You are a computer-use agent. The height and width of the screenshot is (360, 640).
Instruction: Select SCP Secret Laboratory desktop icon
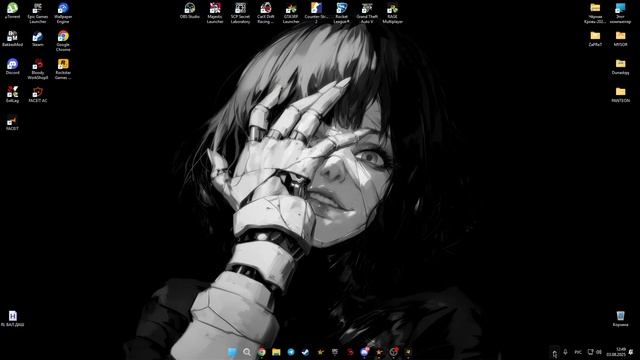point(240,13)
